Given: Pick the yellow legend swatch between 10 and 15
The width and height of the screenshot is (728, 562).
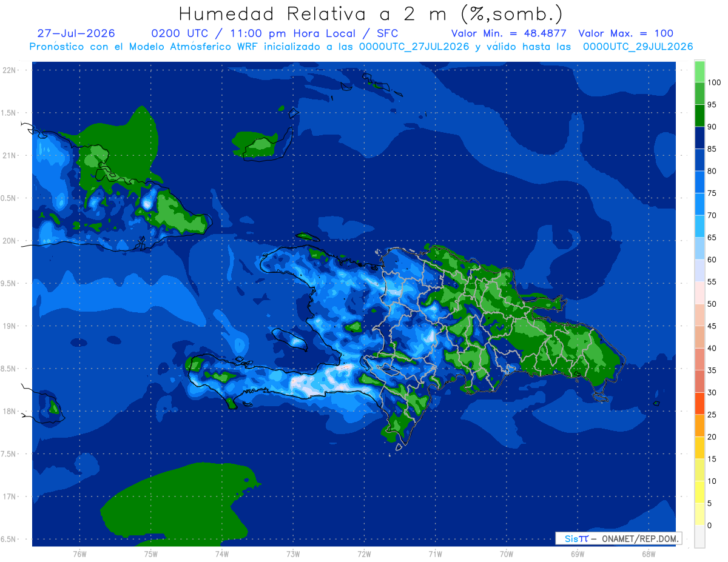Looking at the screenshot, I should [x=699, y=470].
